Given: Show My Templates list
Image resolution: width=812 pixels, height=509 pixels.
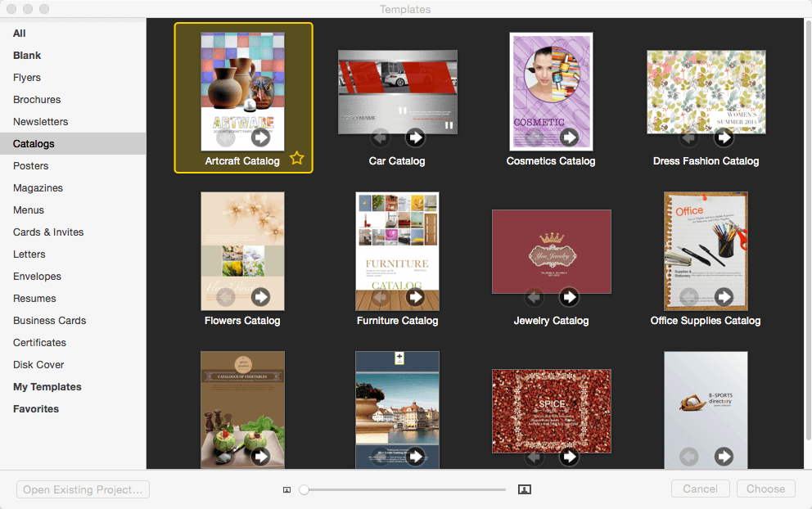Looking at the screenshot, I should click(47, 387).
